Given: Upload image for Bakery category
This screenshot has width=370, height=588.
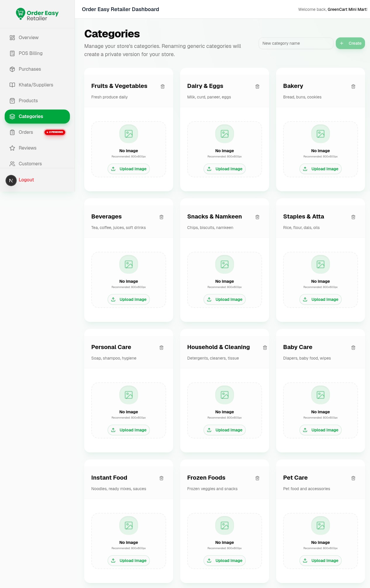Looking at the screenshot, I should pos(321,169).
